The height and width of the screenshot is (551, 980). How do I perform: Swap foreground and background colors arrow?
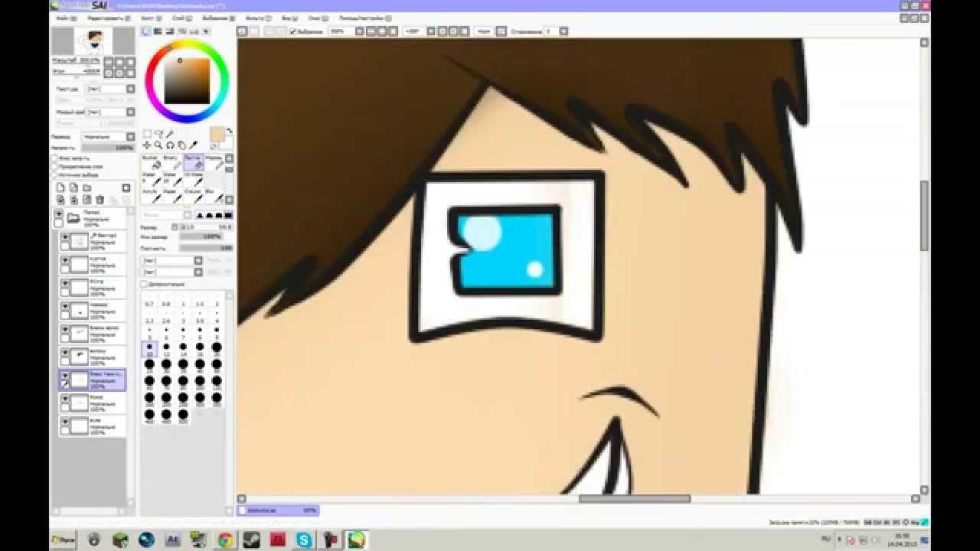[x=229, y=132]
